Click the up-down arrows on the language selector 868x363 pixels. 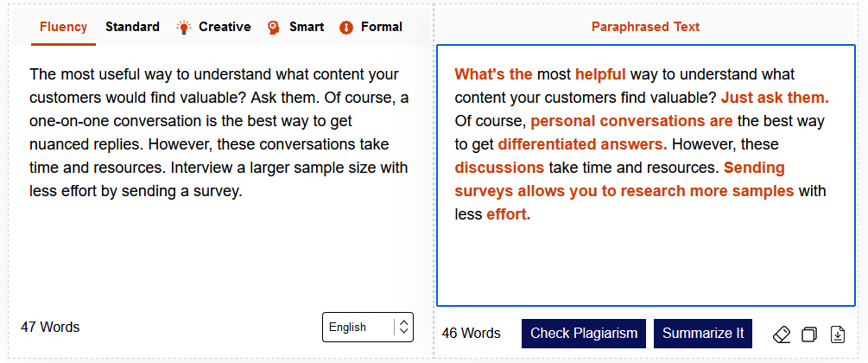point(403,328)
